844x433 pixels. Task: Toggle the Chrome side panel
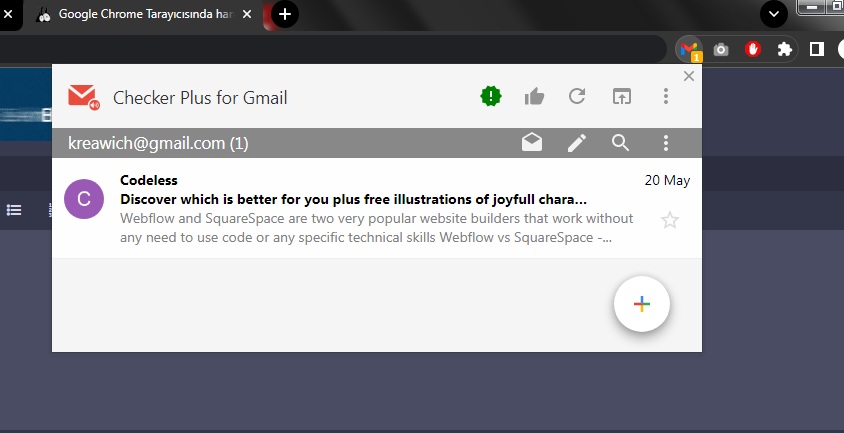click(817, 50)
